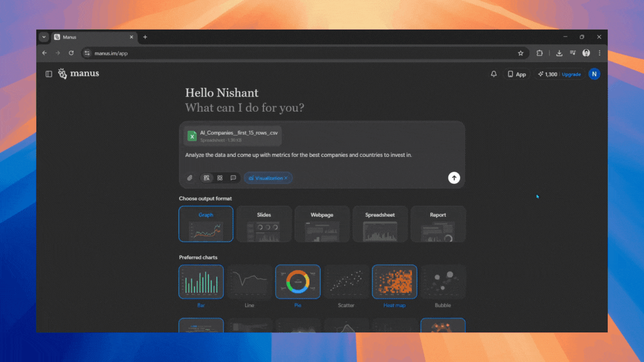This screenshot has height=362, width=644.
Task: Open the attached AI_Companies csv file
Action: 233,136
